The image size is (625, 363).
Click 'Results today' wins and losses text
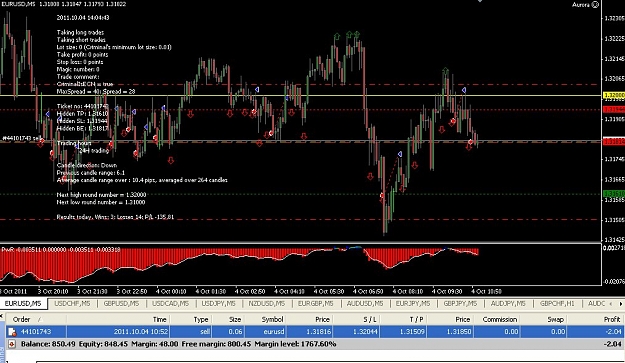[x=115, y=217]
